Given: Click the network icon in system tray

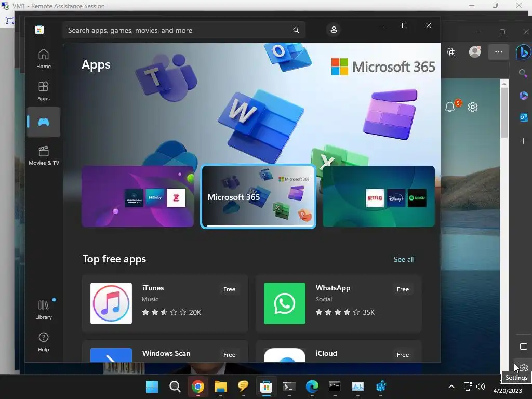Looking at the screenshot, I should click(468, 387).
